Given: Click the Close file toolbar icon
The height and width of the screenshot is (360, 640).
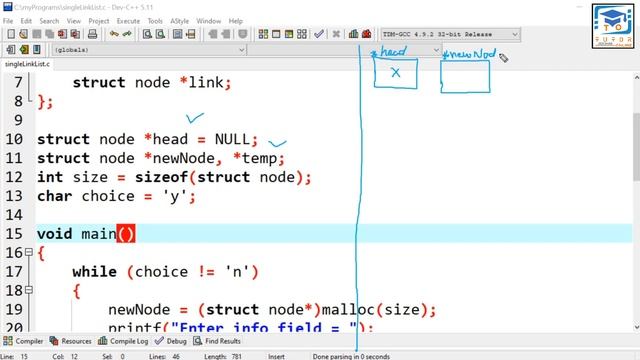Looking at the screenshot, I should (x=62, y=34).
